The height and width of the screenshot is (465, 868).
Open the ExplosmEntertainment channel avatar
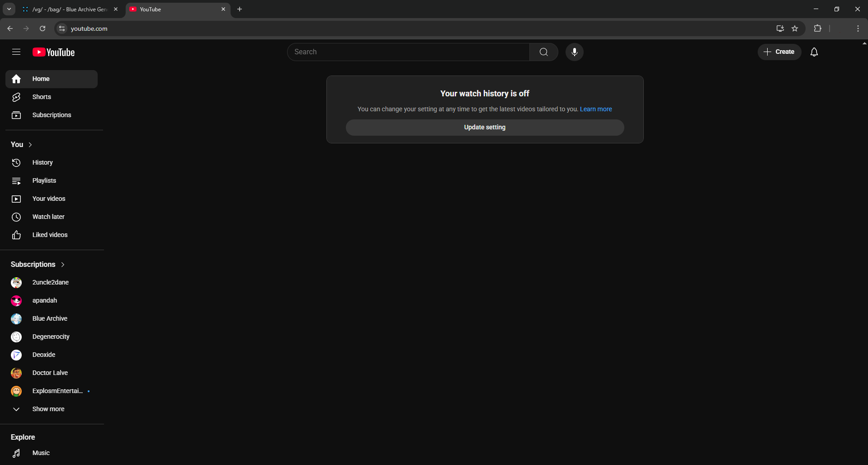[16, 391]
